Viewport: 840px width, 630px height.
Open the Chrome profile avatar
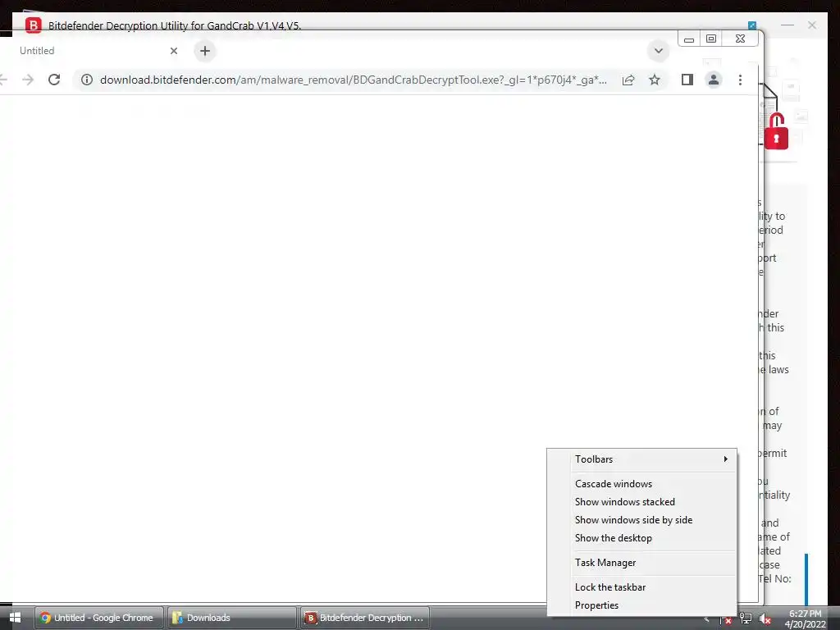(714, 80)
